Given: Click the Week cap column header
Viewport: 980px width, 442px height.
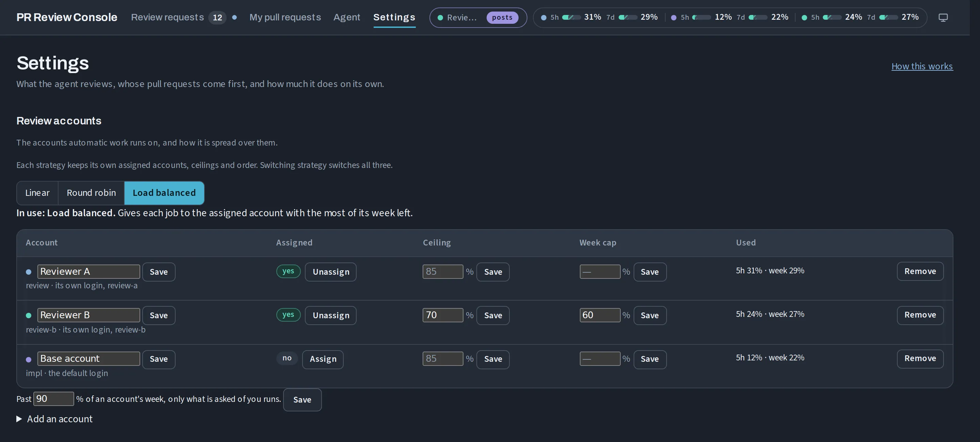Looking at the screenshot, I should coord(598,243).
